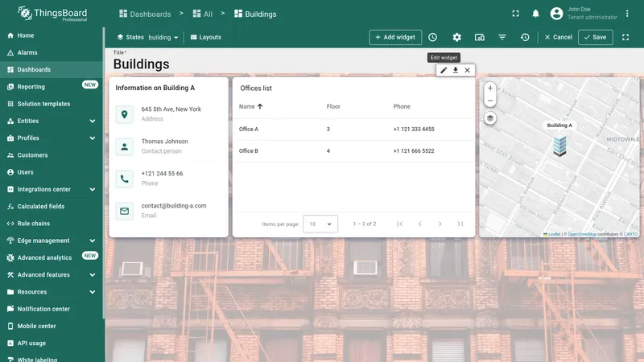Go to last page of offices list
Image resolution: width=644 pixels, height=362 pixels.
(x=460, y=224)
